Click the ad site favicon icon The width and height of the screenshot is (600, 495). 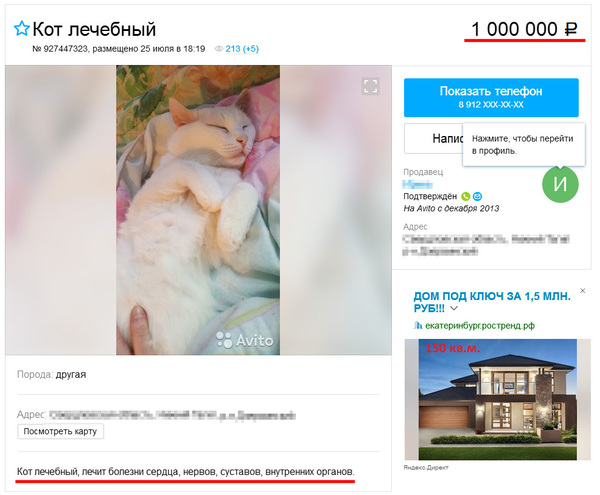click(x=418, y=326)
